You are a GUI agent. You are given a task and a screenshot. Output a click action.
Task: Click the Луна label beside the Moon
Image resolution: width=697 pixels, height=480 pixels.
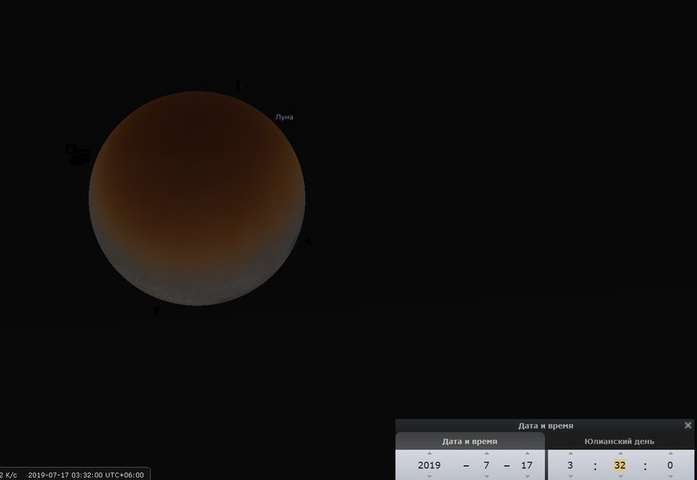click(x=284, y=117)
